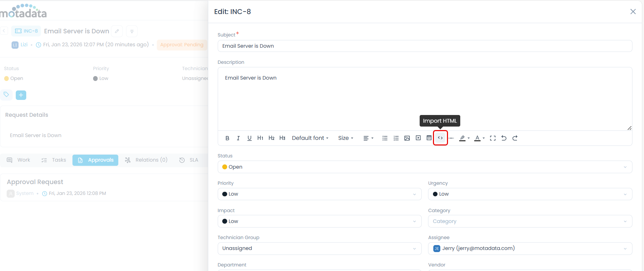
Task: Open the Default font dropdown
Action: tap(310, 138)
